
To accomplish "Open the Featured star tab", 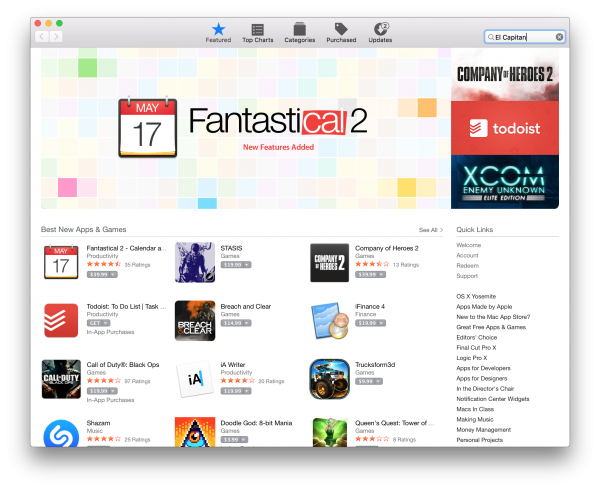I will point(218,33).
